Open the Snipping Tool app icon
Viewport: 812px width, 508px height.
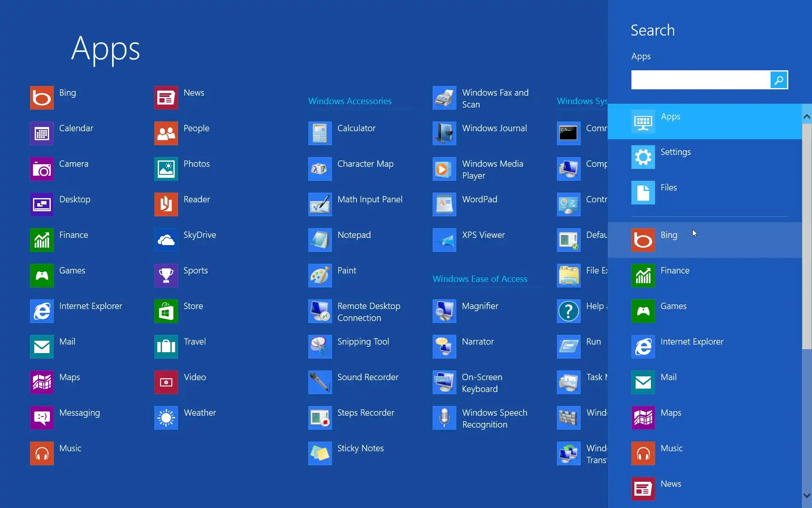point(320,347)
